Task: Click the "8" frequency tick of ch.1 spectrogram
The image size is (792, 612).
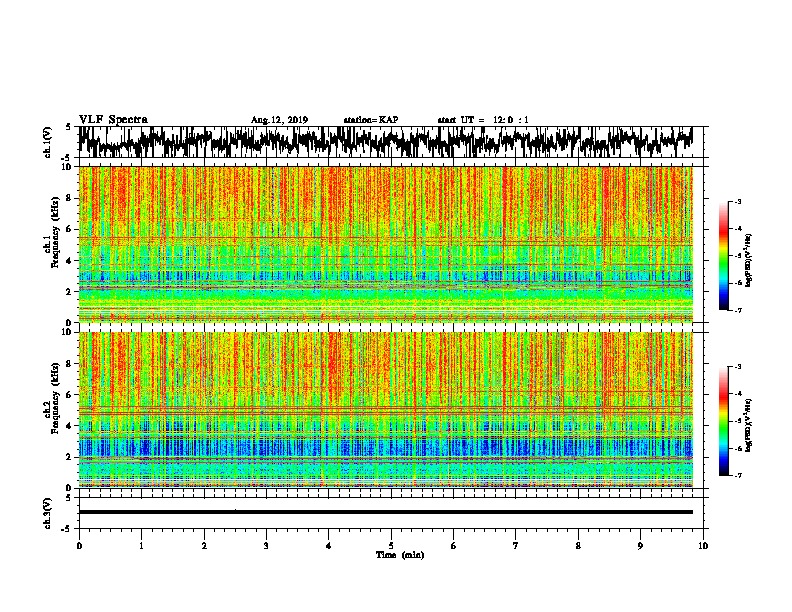Action: click(x=70, y=198)
